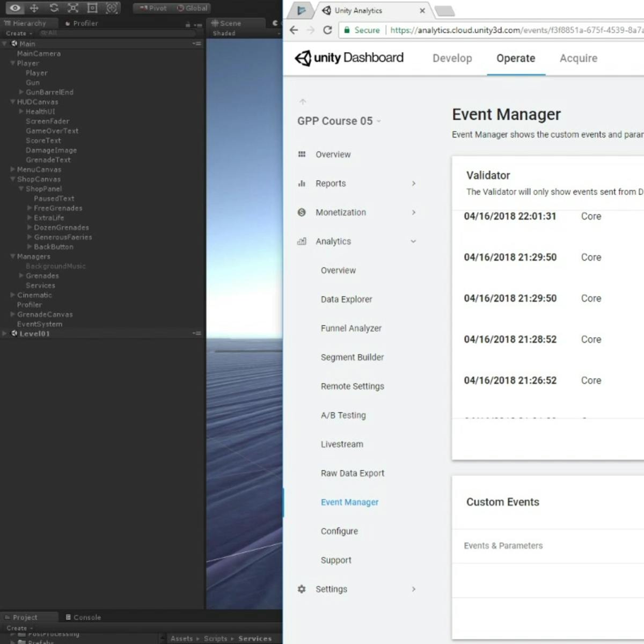This screenshot has height=644, width=644.
Task: Go back in the Chrome browser
Action: (x=294, y=30)
